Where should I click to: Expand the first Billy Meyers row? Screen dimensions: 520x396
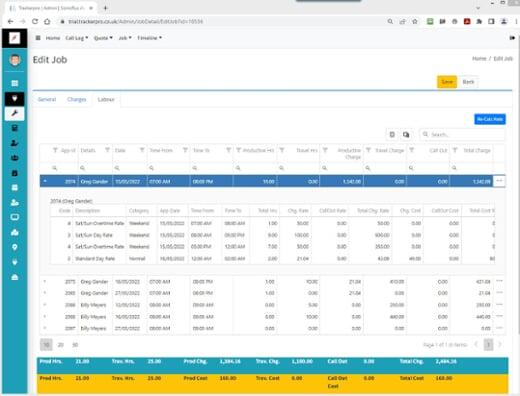(x=45, y=305)
